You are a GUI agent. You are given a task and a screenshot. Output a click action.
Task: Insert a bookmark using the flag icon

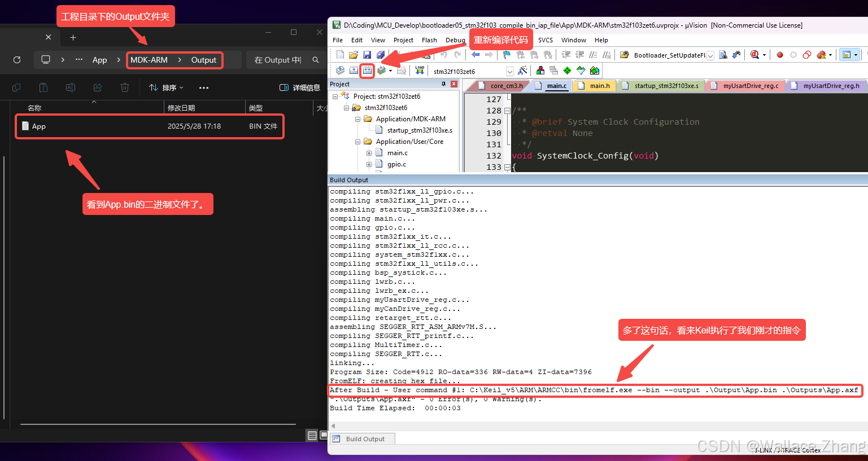pos(507,55)
